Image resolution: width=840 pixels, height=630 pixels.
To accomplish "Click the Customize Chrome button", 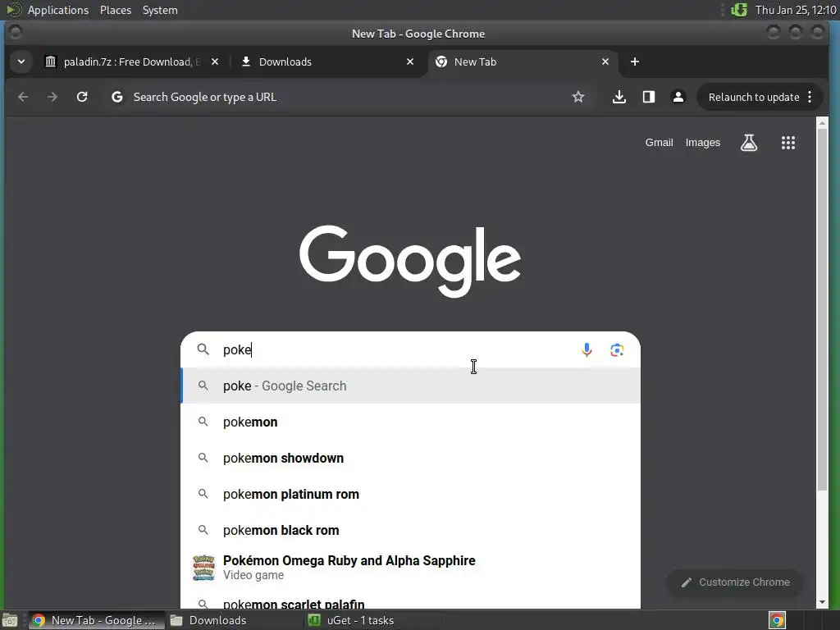I will [x=735, y=582].
